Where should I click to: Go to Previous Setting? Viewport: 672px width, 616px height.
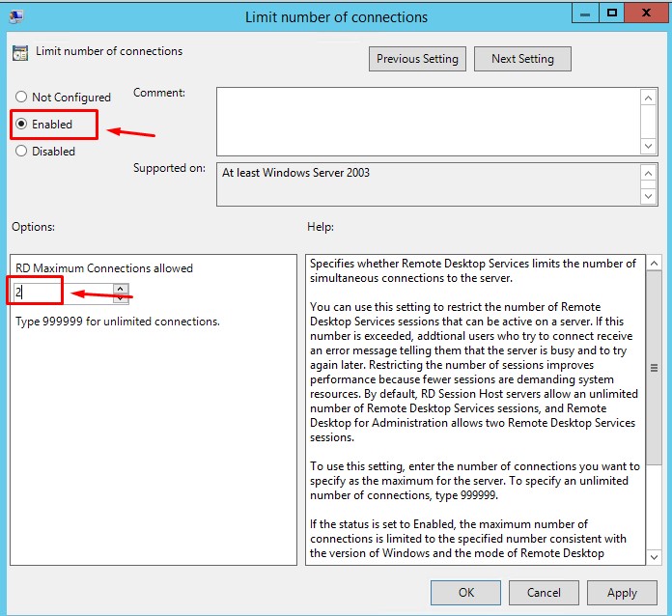[417, 59]
